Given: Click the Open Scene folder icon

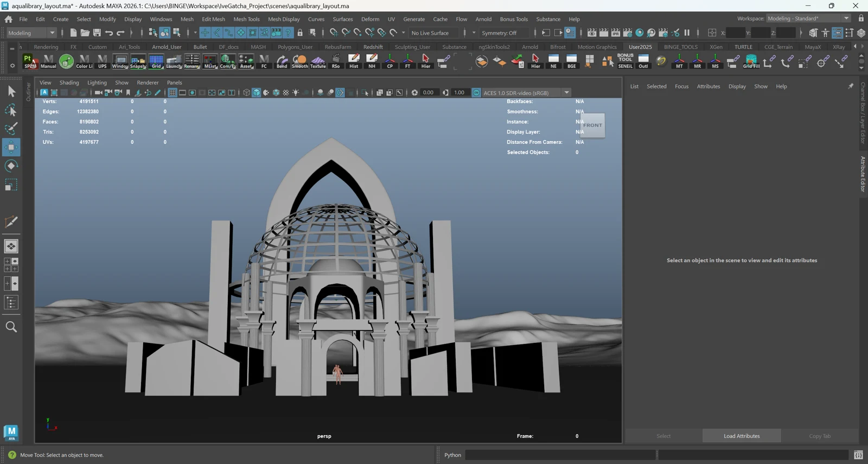Looking at the screenshot, I should 85,33.
